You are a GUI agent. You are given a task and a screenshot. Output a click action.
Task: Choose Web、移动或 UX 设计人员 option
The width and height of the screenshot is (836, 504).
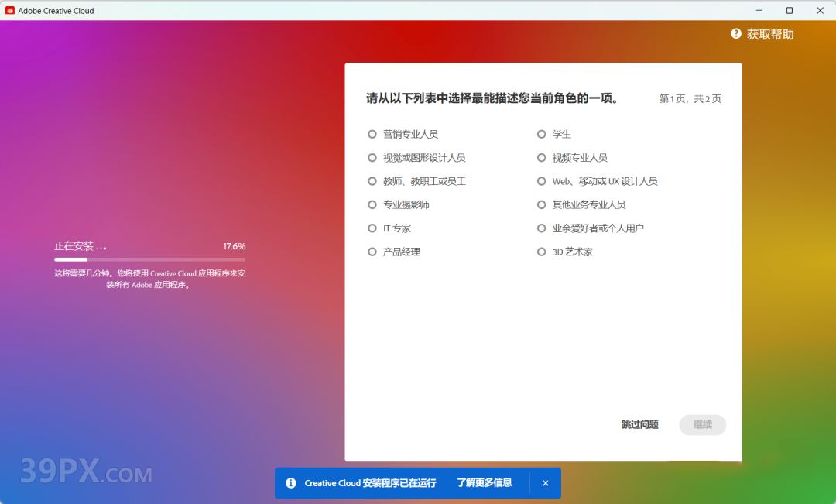(x=541, y=181)
